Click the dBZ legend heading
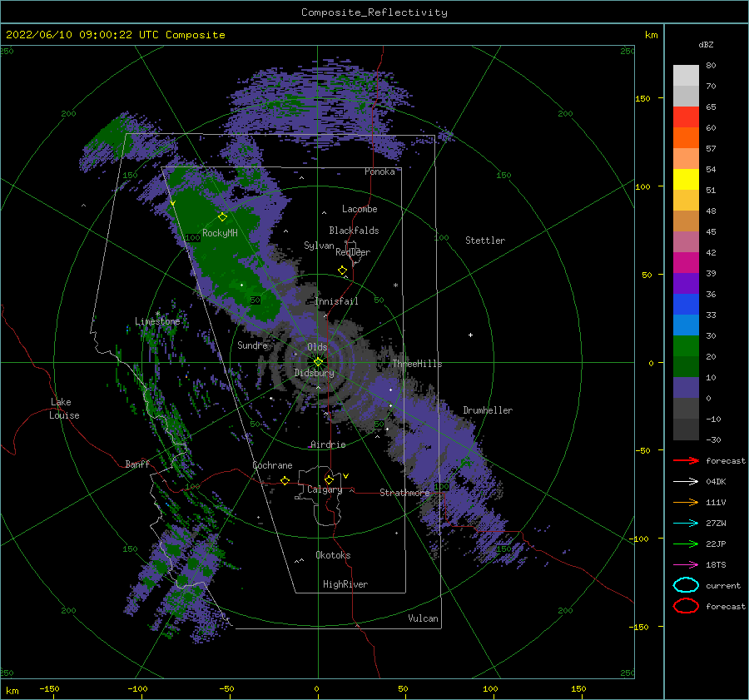 pyautogui.click(x=706, y=45)
